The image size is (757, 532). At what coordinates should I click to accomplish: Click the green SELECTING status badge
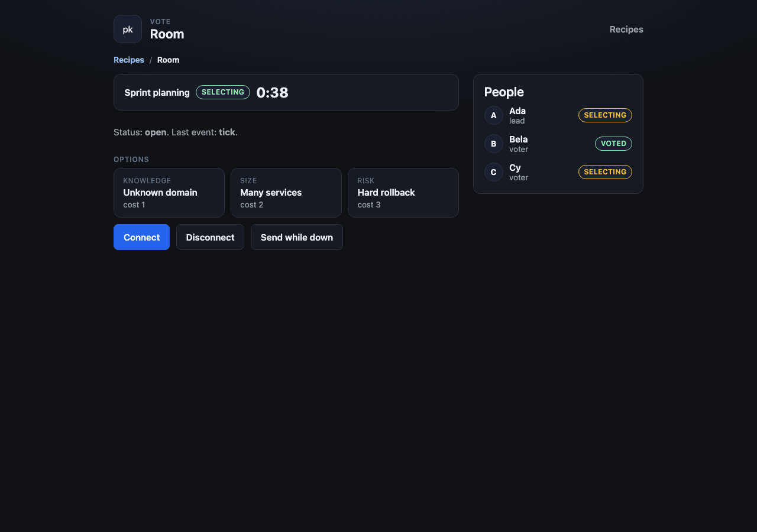tap(223, 92)
